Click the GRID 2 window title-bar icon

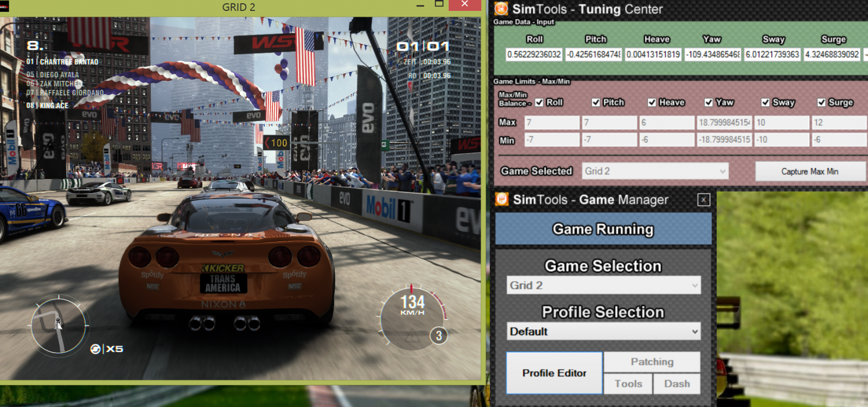pyautogui.click(x=4, y=7)
